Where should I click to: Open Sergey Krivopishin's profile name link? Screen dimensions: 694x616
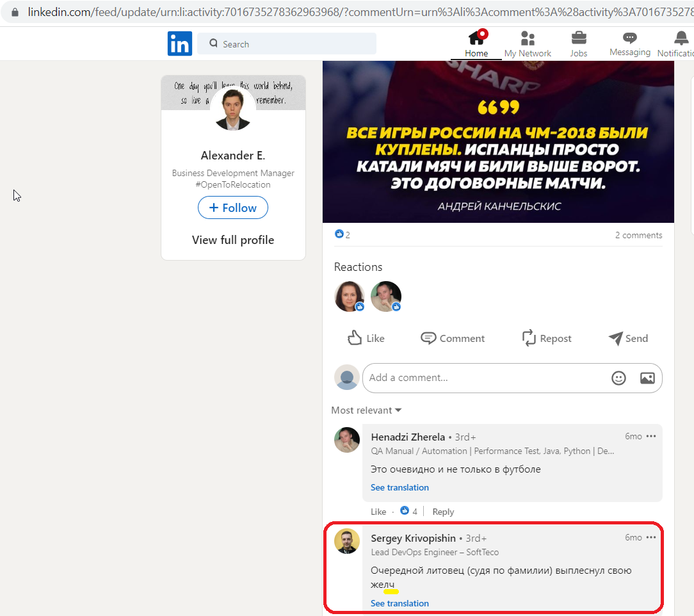413,538
